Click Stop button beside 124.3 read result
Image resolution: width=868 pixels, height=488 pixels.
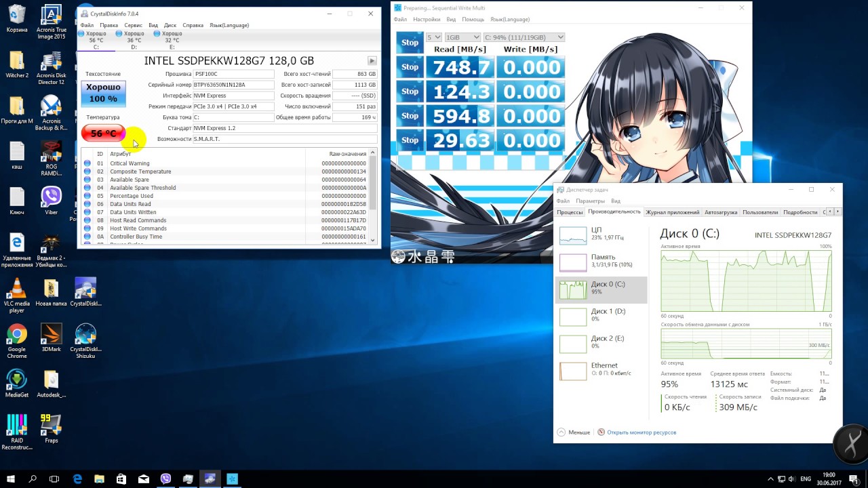tap(410, 91)
